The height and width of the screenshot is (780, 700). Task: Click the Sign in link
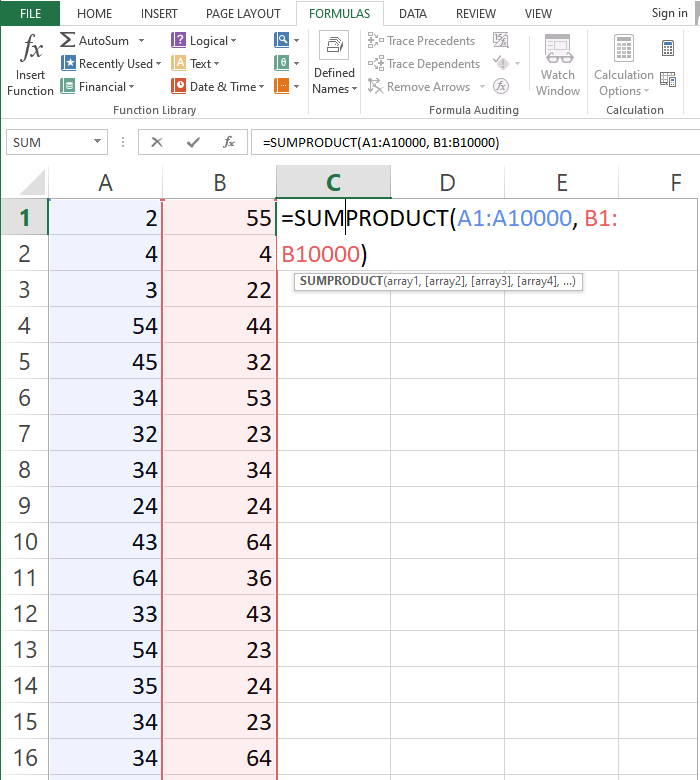click(x=669, y=13)
